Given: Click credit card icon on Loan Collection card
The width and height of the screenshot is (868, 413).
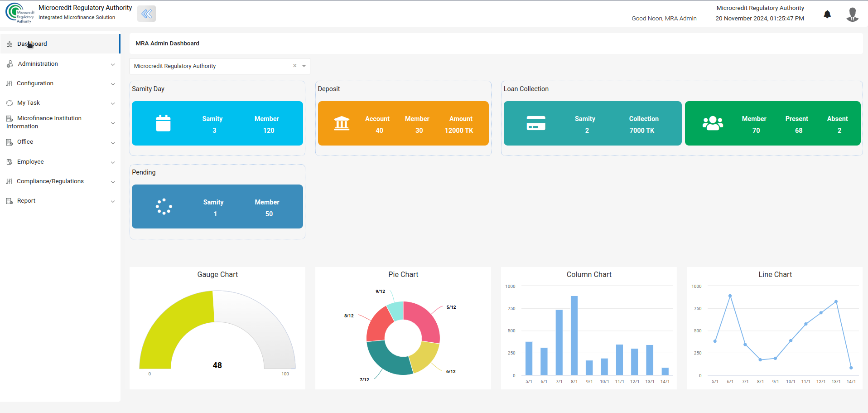Looking at the screenshot, I should (x=536, y=123).
